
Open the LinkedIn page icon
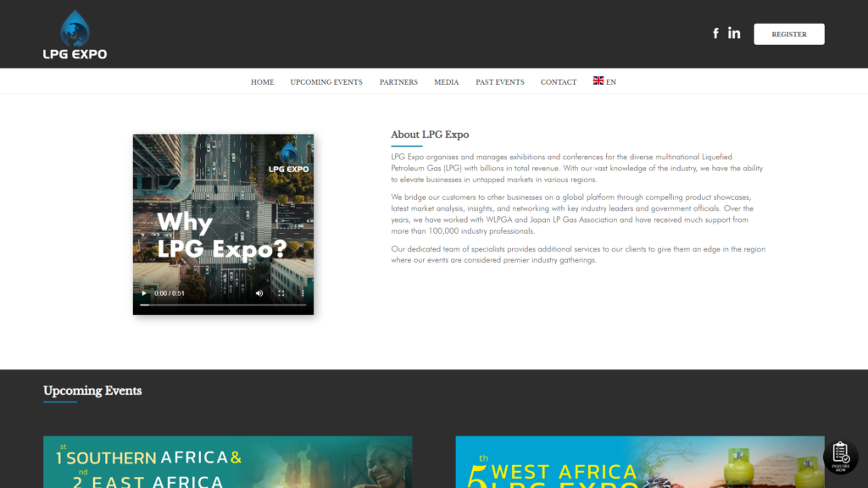coord(734,33)
